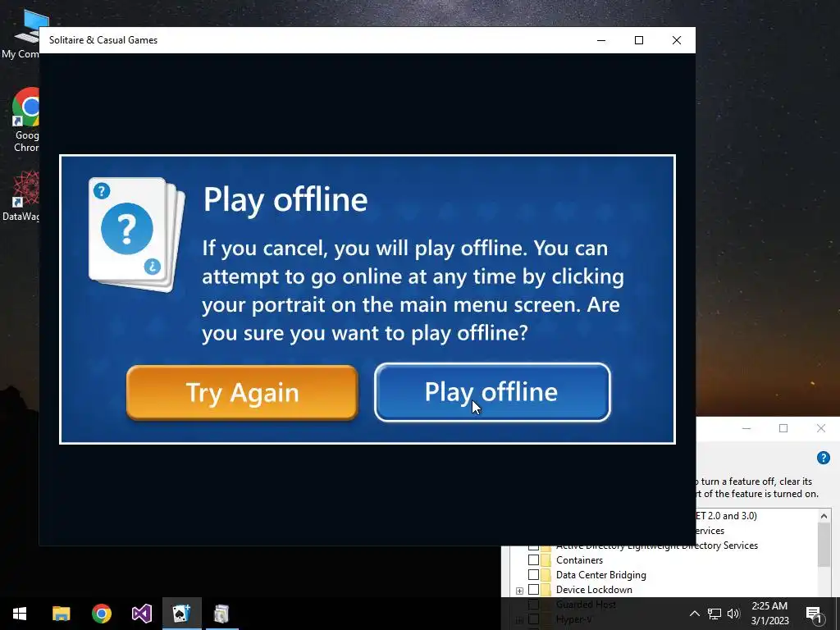Viewport: 840px width, 630px height.
Task: Tick the Containers checkbox in Windows Features
Action: [533, 559]
